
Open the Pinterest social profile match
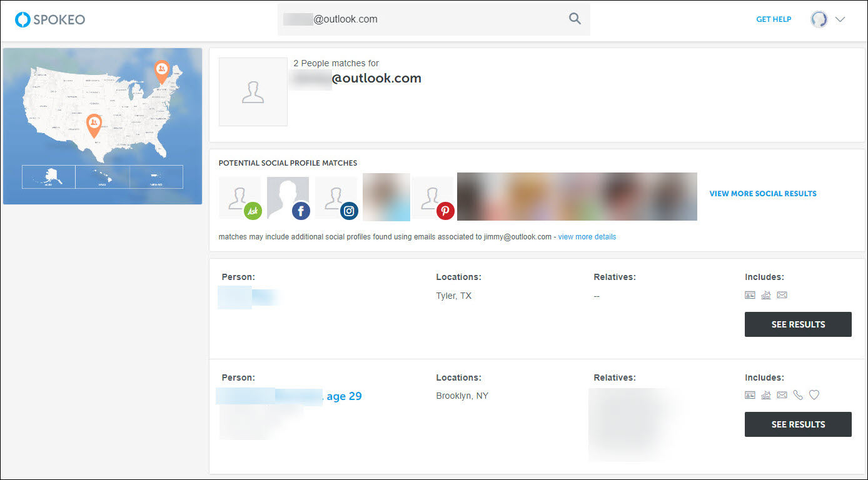click(x=433, y=198)
